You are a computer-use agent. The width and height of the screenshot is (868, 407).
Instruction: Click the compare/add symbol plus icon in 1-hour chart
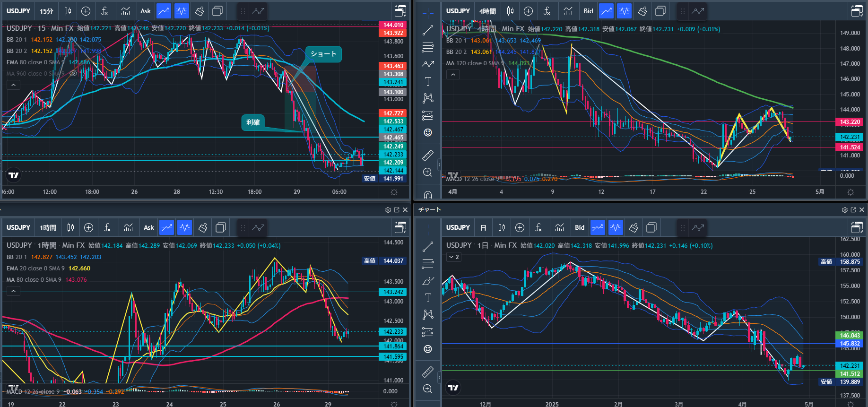click(88, 228)
